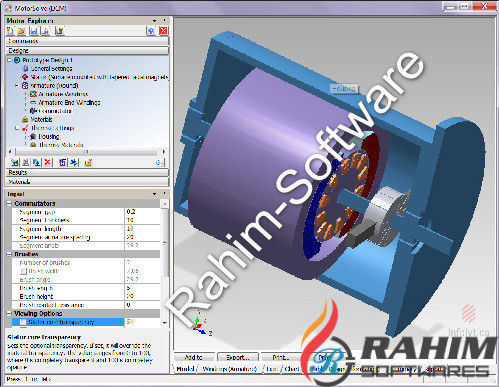Toggle the Brush width checkbox
Image resolution: width=499 pixels, height=387 pixels.
[23, 271]
